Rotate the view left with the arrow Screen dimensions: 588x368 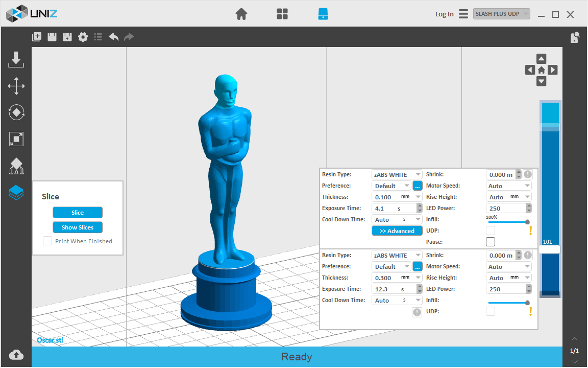530,70
